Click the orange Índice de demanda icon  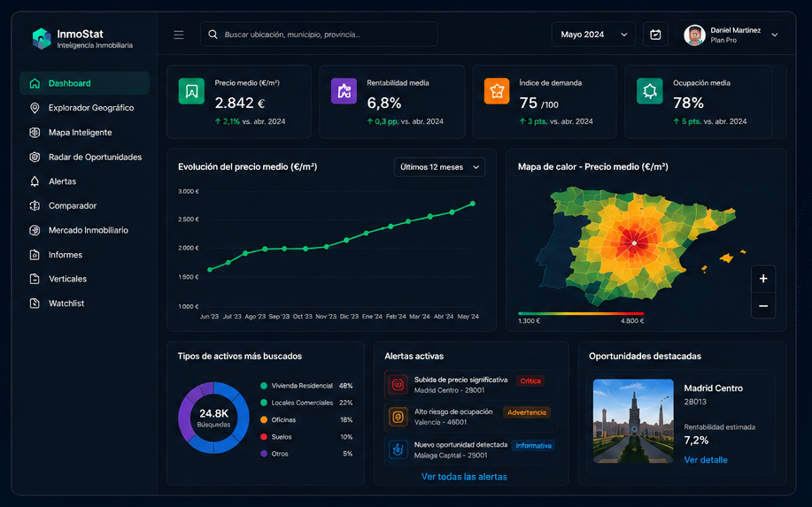[497, 91]
